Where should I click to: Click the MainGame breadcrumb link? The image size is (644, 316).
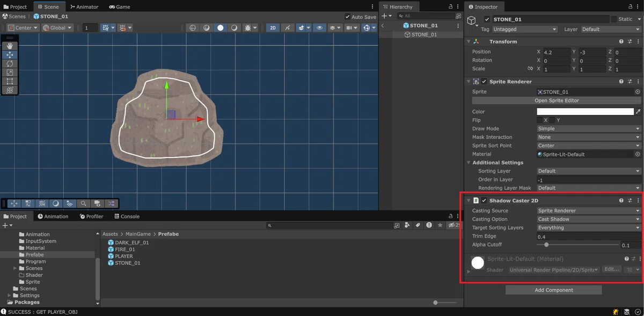[138, 234]
